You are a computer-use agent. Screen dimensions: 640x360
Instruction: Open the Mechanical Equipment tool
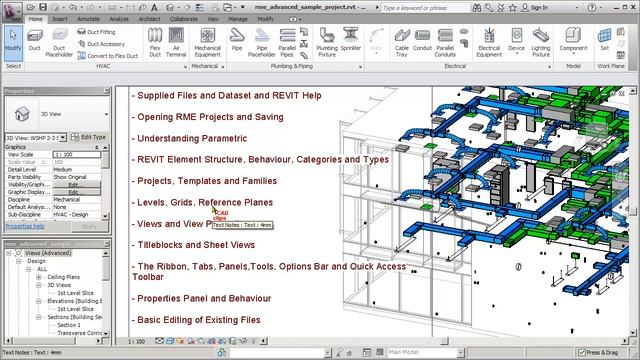(207, 42)
